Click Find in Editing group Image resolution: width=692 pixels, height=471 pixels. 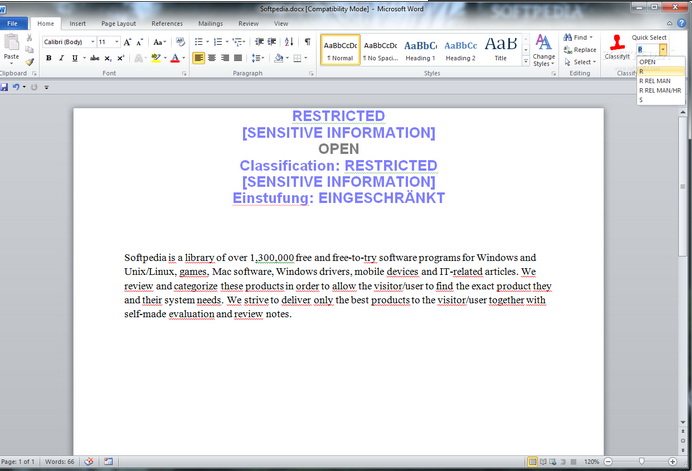click(579, 38)
